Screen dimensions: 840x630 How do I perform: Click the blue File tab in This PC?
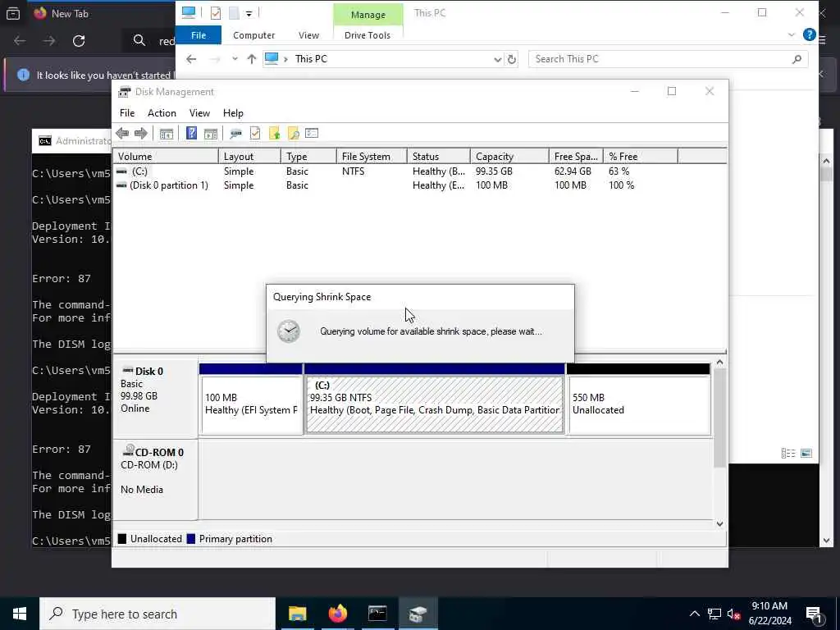coord(199,35)
